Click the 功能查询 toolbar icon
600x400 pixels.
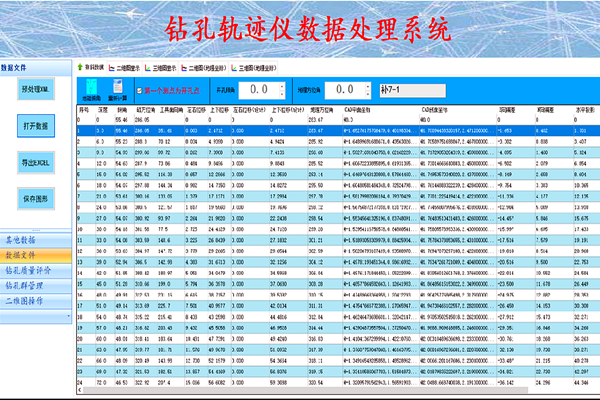87,91
